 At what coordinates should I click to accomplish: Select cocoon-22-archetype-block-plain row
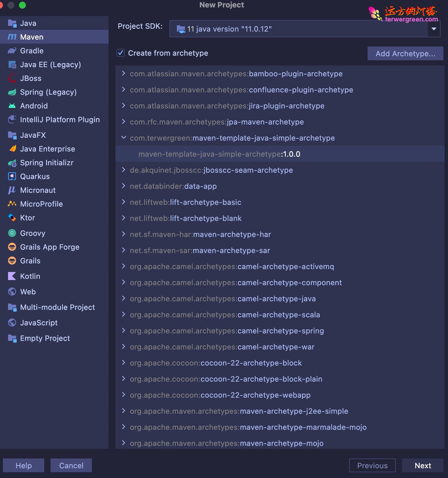click(x=280, y=379)
